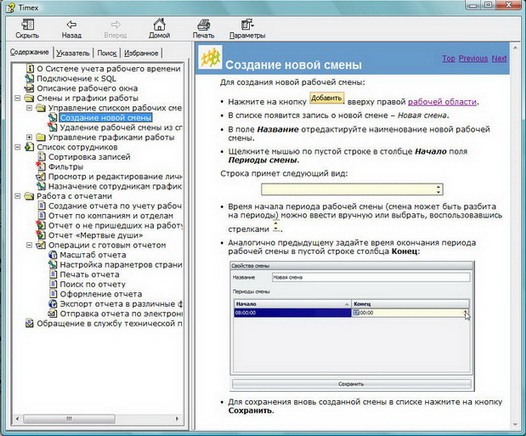The image size is (526, 436).
Task: Click the contents pane scroll left arrow
Action: tap(17, 419)
